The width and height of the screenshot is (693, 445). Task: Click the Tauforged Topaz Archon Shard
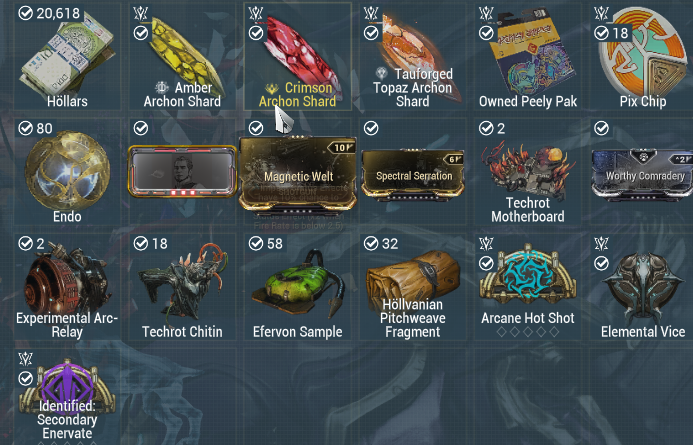[x=412, y=56]
